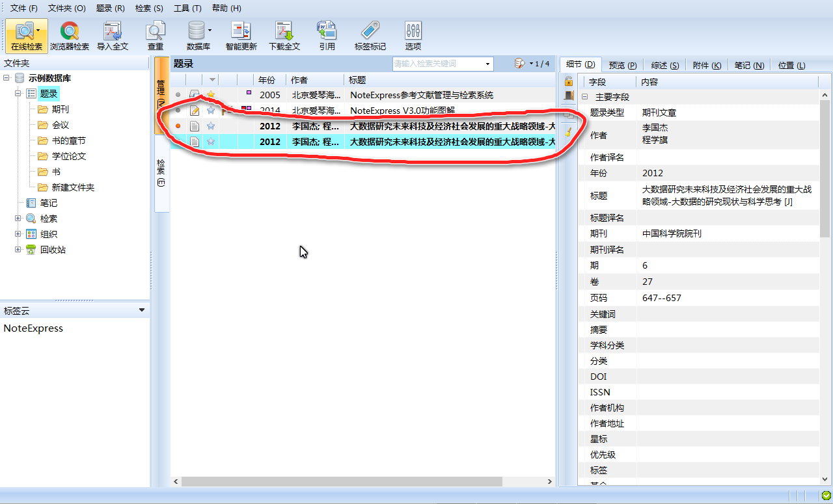
Task: Start 智能更新 smart update
Action: [241, 36]
